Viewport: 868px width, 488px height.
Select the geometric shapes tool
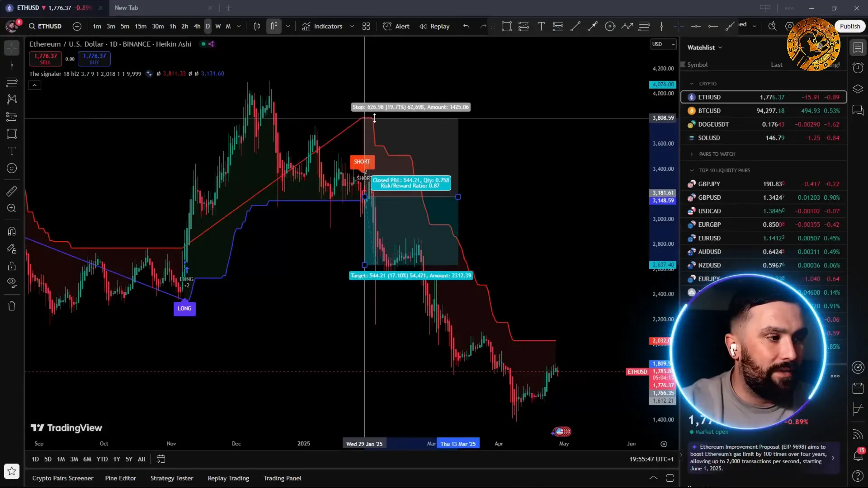(12, 134)
